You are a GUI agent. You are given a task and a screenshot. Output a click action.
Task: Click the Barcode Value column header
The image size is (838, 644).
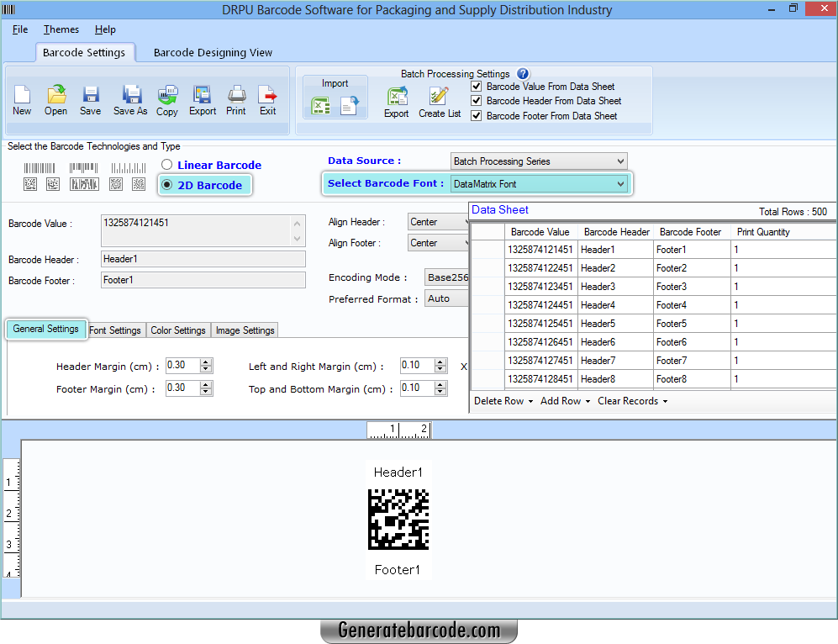(x=540, y=232)
